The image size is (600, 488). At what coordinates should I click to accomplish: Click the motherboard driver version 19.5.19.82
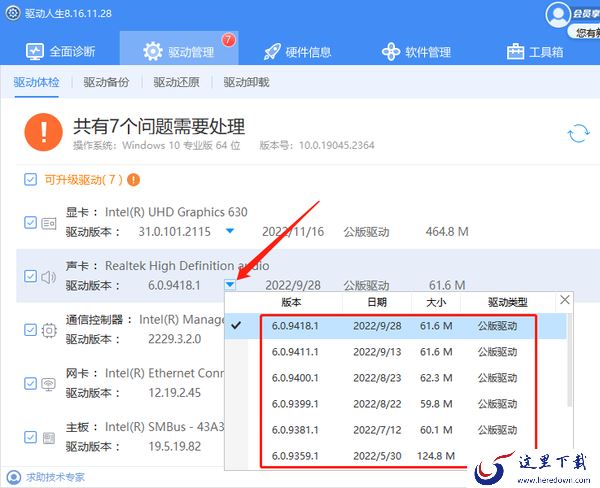pyautogui.click(x=174, y=446)
